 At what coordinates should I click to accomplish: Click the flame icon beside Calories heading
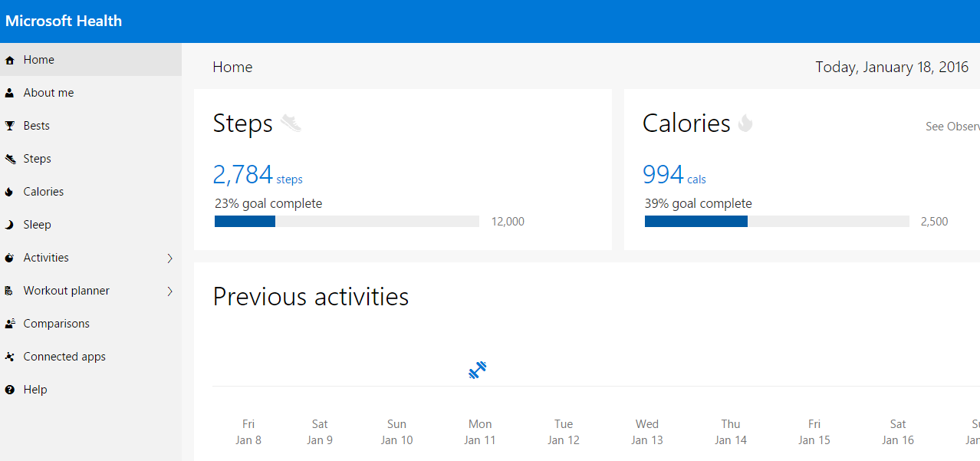click(x=745, y=123)
